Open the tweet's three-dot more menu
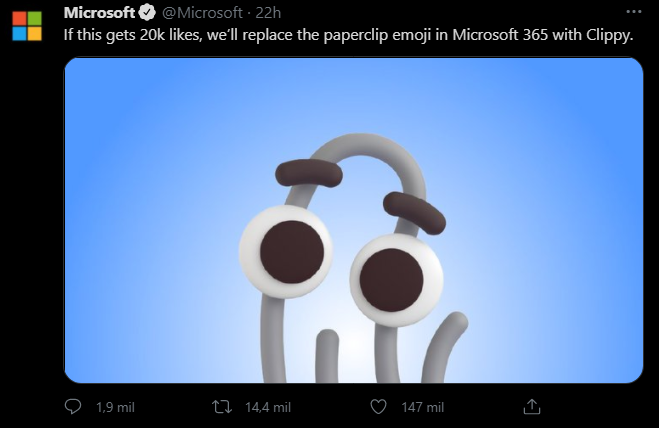Screen dimensions: 659x428 click(632, 13)
